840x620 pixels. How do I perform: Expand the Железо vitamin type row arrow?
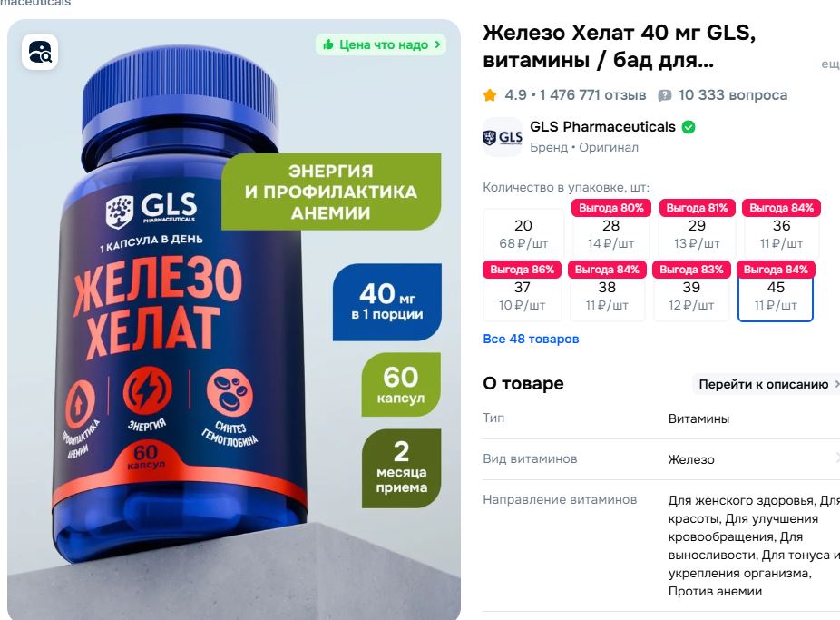click(836, 458)
